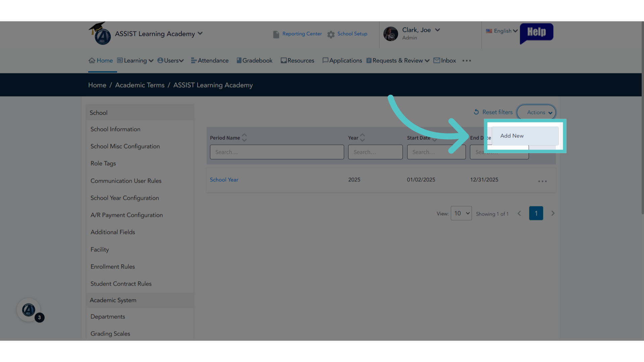Screen dimensions: 644x362
Task: Click the Reset filters refresh icon
Action: (x=476, y=112)
